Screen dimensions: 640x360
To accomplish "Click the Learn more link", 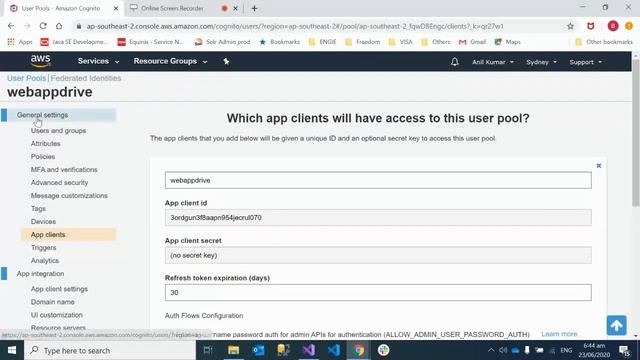I will 559,334.
